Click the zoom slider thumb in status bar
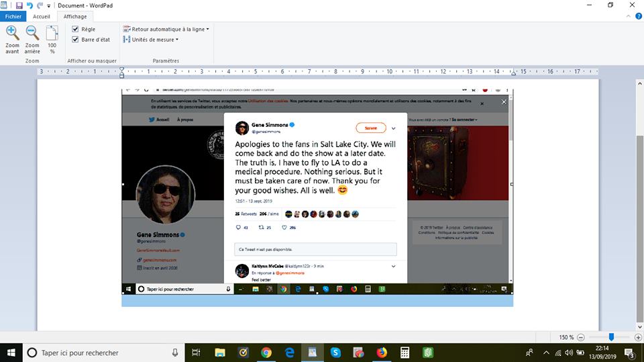This screenshot has width=644, height=362. tap(611, 337)
